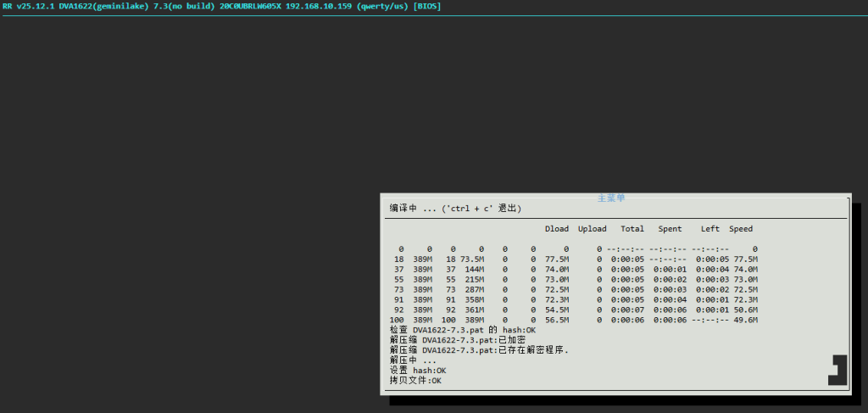Click the 主菜单 dialog title
868x413 pixels.
(x=610, y=198)
